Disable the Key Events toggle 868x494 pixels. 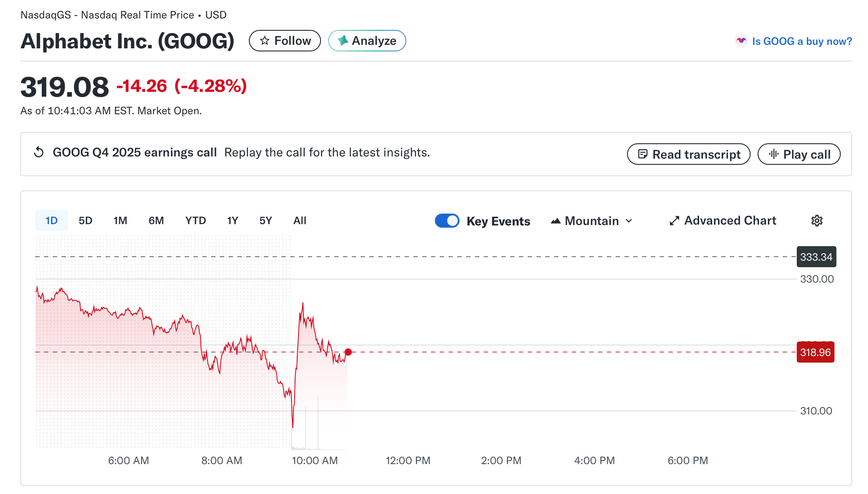coord(447,221)
